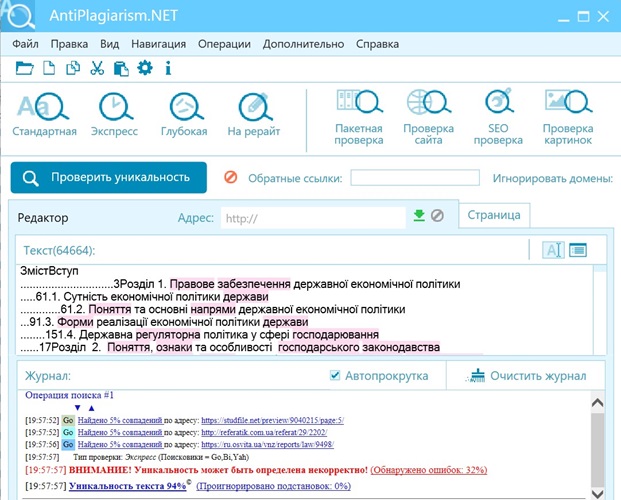Screen dimensions: 621x500
Task: Open the Правка menu
Action: pos(69,44)
